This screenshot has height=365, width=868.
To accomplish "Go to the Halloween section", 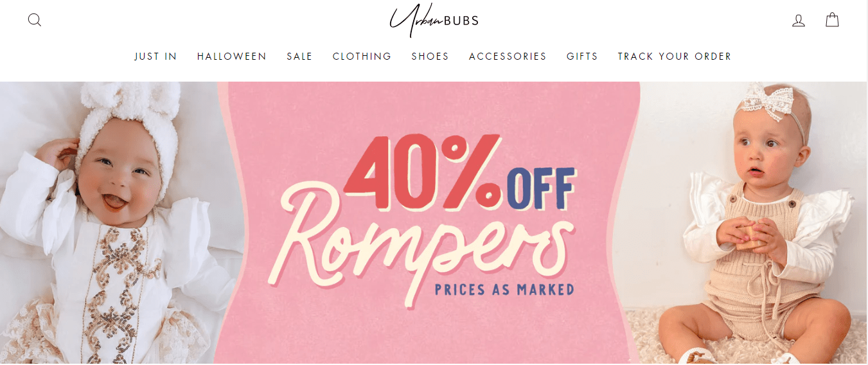I will click(x=232, y=57).
